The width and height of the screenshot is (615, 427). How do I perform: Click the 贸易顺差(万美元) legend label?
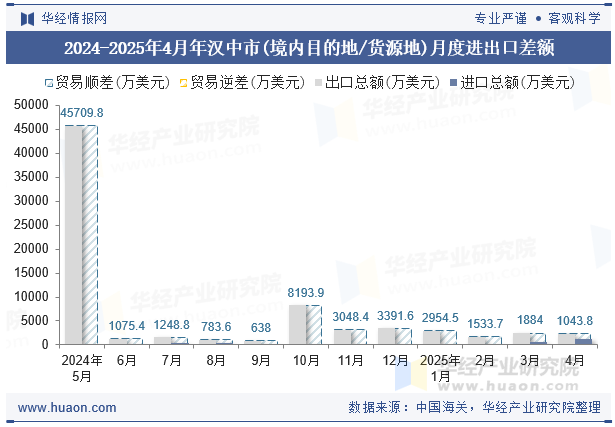coord(113,83)
